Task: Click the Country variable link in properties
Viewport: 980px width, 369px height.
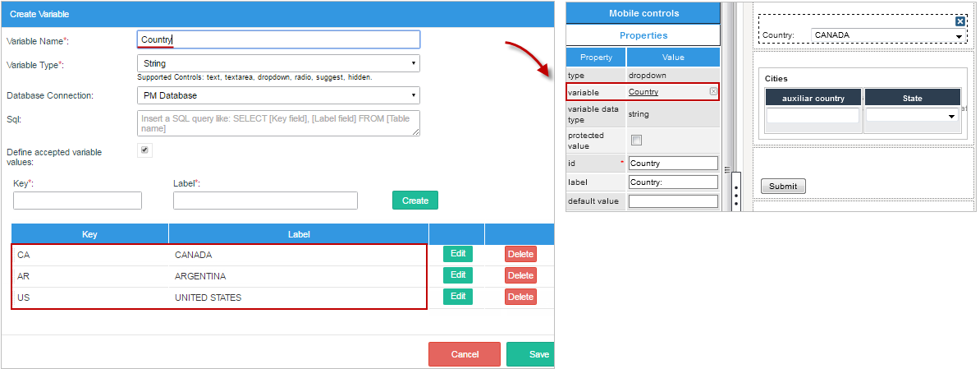Action: click(643, 92)
